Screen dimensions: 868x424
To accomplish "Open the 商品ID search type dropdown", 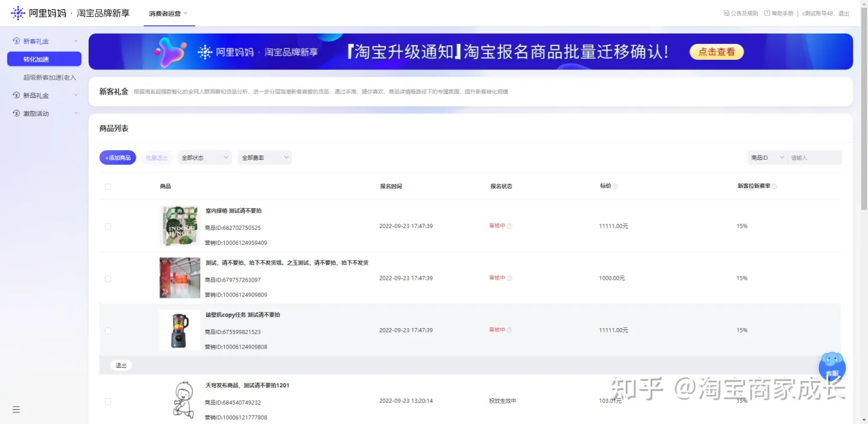I will pyautogui.click(x=767, y=157).
